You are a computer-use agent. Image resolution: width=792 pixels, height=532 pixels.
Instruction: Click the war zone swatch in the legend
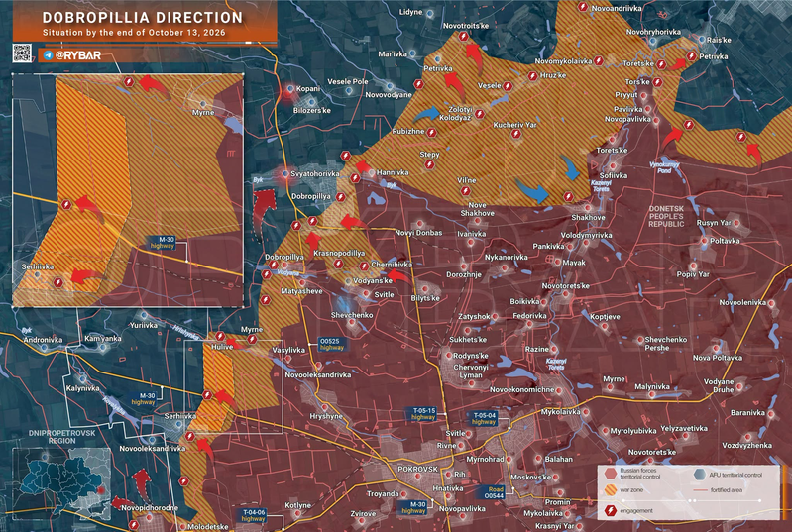click(x=611, y=490)
